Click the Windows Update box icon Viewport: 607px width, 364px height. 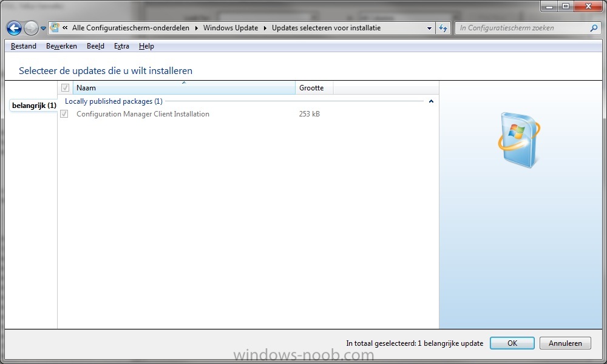click(519, 140)
